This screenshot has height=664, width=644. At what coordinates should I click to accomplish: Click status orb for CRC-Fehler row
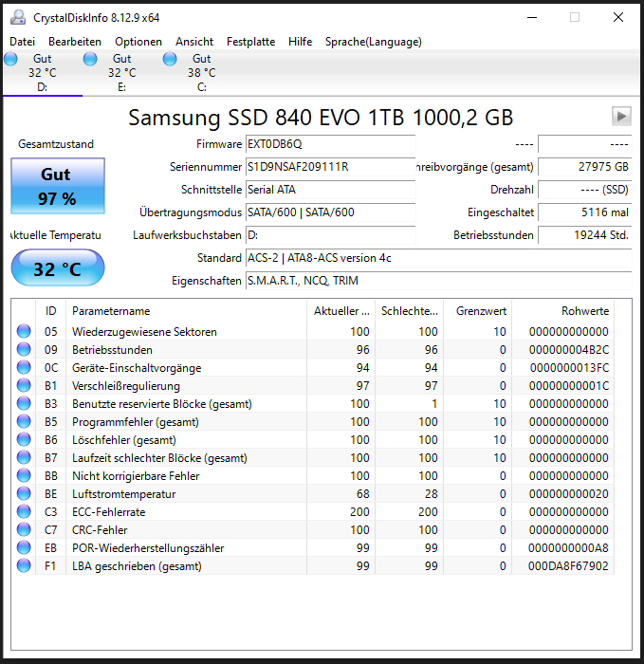pos(24,529)
